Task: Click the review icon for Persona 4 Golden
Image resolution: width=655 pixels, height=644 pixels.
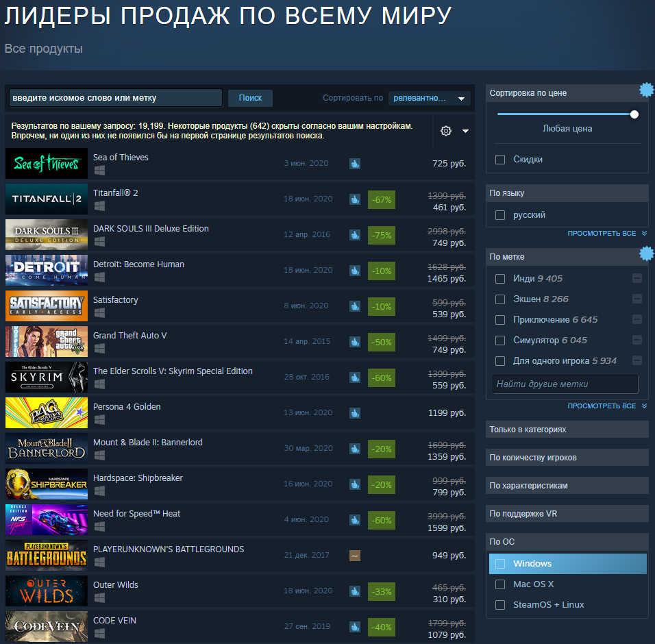Action: 355,413
